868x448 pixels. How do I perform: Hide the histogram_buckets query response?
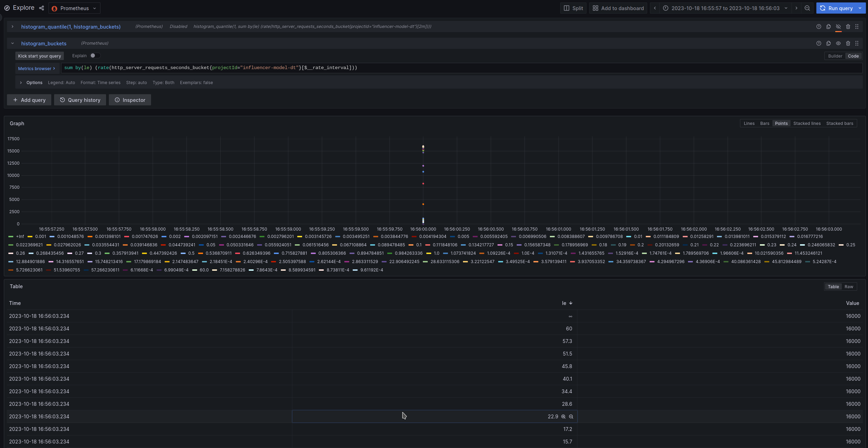838,43
